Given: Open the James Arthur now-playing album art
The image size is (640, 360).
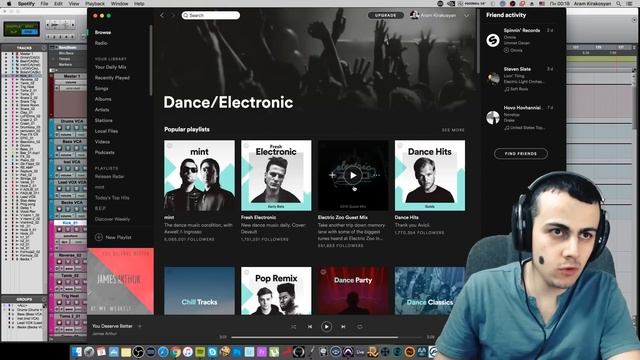Looking at the screenshot, I should tap(120, 281).
